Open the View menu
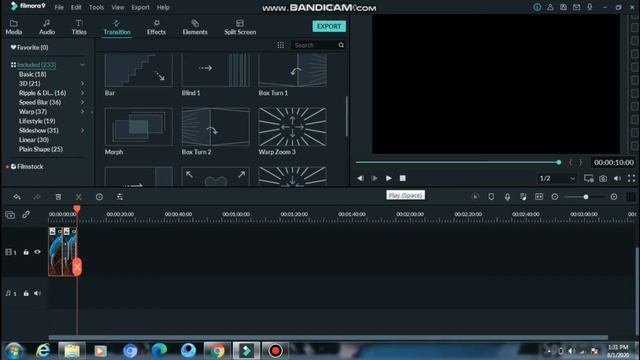 coord(118,7)
